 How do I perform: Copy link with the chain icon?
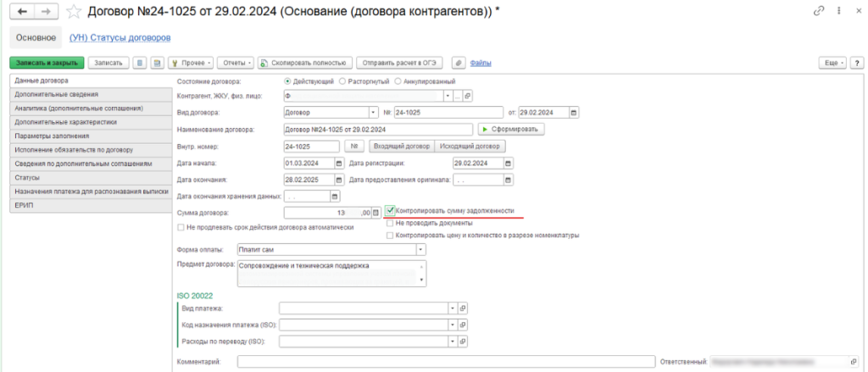pos(818,11)
